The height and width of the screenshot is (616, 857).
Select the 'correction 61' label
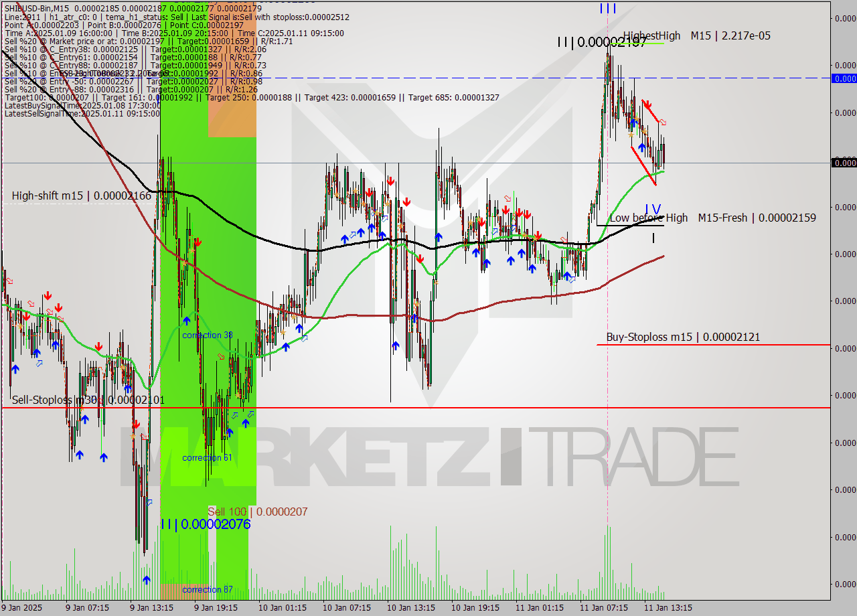coord(208,457)
